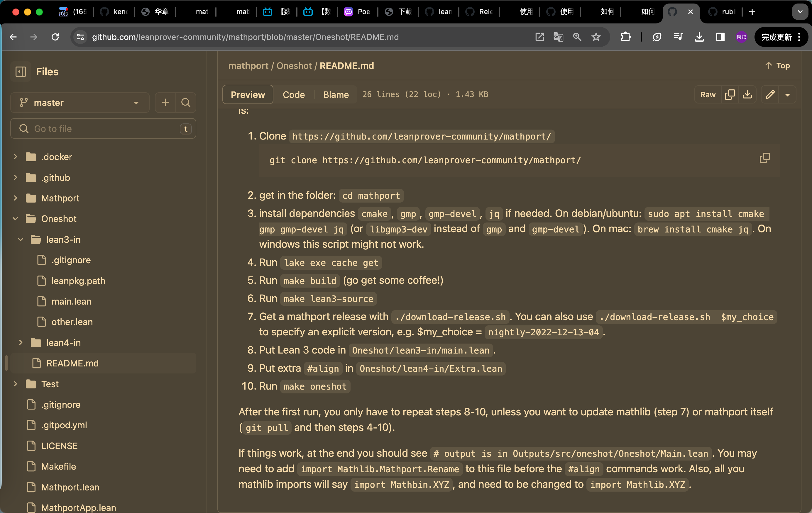The width and height of the screenshot is (812, 513).
Task: Open the extensions puzzle icon
Action: [x=626, y=37]
